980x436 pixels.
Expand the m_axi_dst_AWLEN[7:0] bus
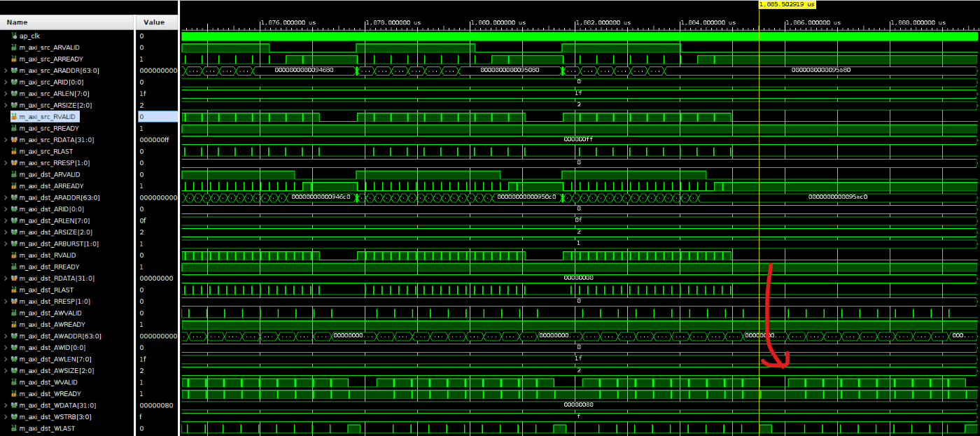[x=6, y=359]
